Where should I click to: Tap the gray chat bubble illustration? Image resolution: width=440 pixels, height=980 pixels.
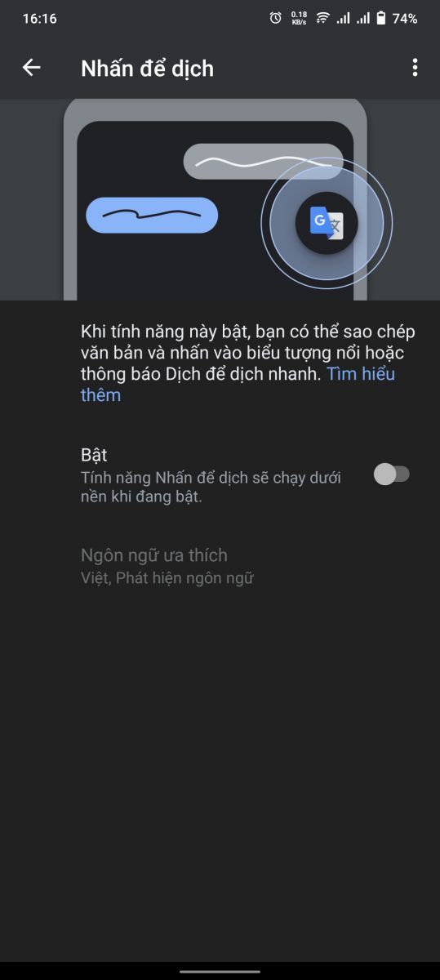[x=263, y=161]
